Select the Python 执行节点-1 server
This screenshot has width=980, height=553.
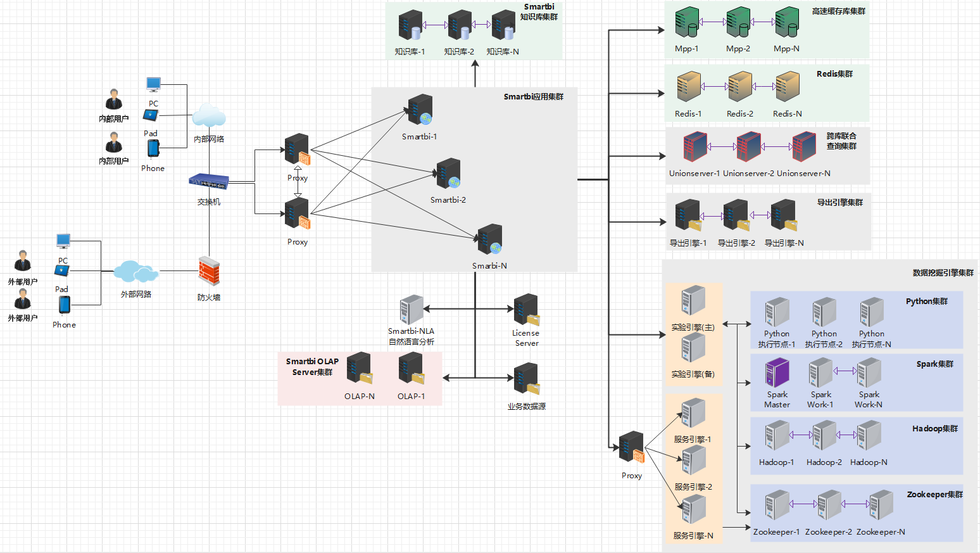[777, 312]
